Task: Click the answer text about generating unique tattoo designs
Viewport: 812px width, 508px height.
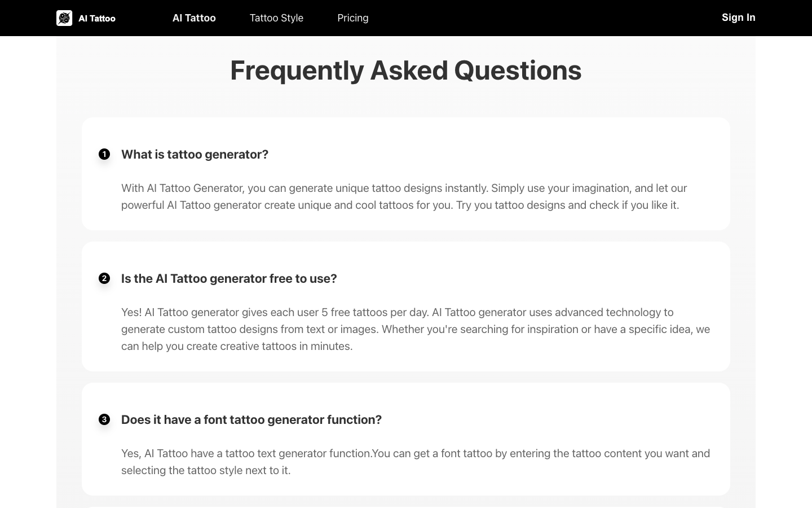Action: coord(404,196)
